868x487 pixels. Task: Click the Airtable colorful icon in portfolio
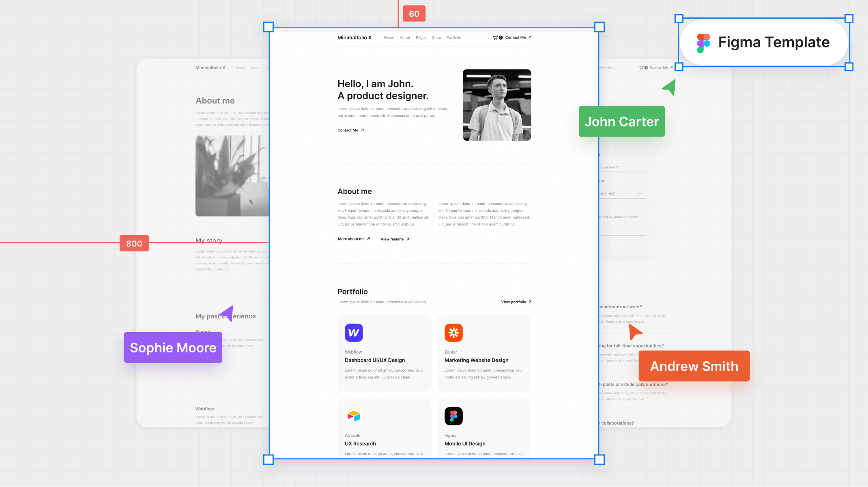pos(354,416)
